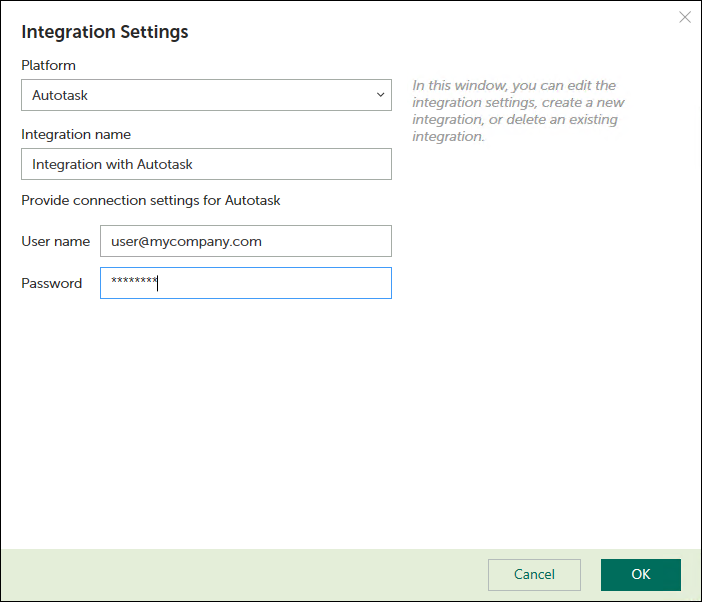The height and width of the screenshot is (602, 702).
Task: Click the "Integration name" label
Action: [76, 134]
